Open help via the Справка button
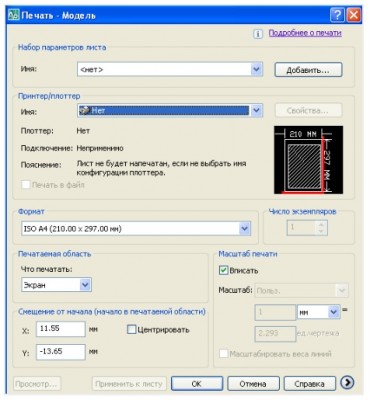370x400 pixels. click(309, 384)
